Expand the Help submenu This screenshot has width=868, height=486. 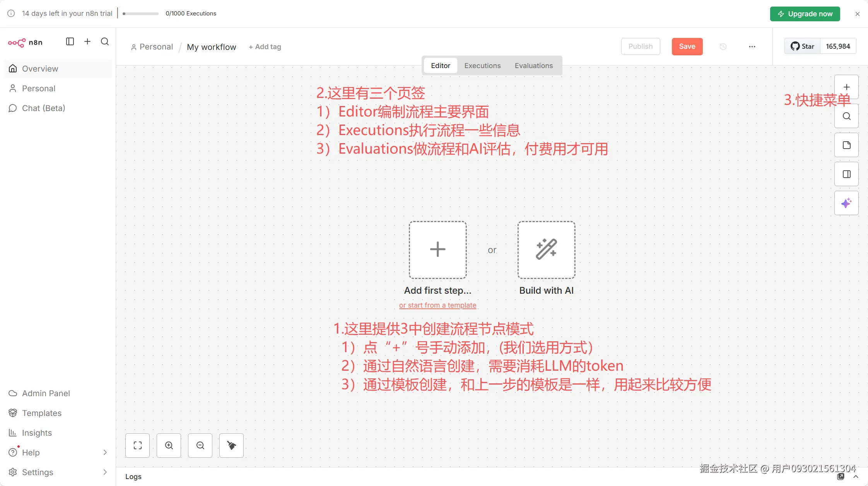(x=105, y=452)
